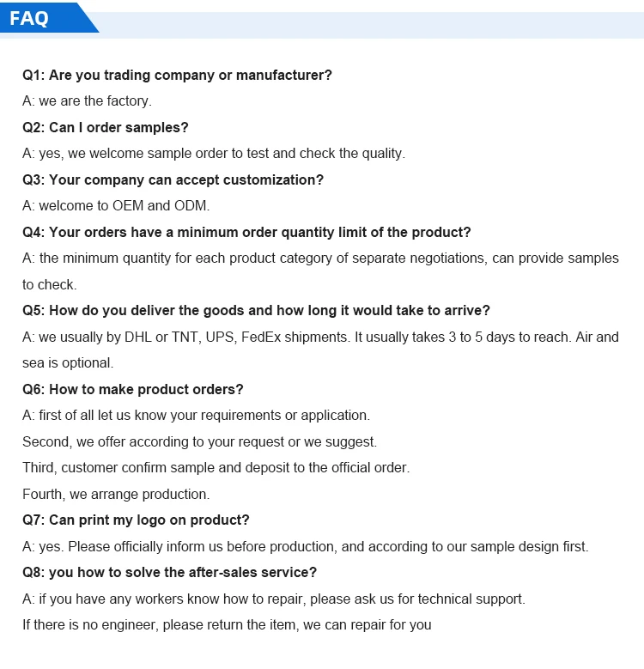
Task: Click the answer 'we are the factory'
Action: pyautogui.click(x=87, y=101)
